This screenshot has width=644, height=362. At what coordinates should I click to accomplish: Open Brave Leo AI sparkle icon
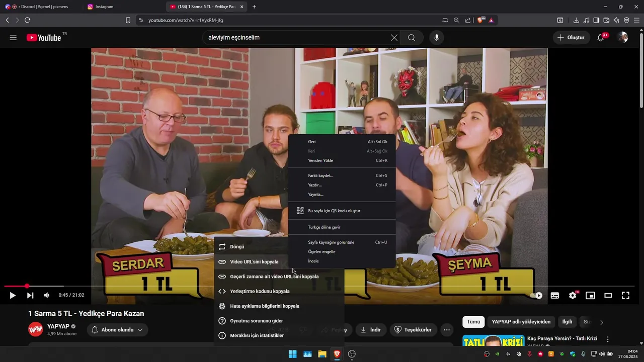[x=616, y=20]
